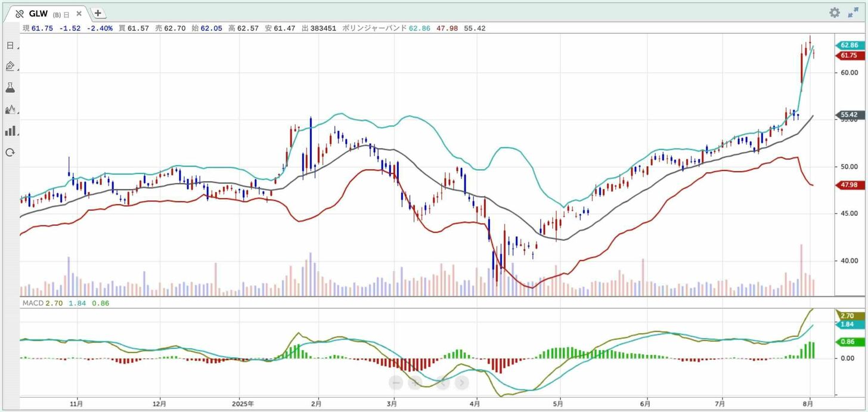This screenshot has width=868, height=412.
Task: Open the daily timeframe selector
Action: [10, 45]
